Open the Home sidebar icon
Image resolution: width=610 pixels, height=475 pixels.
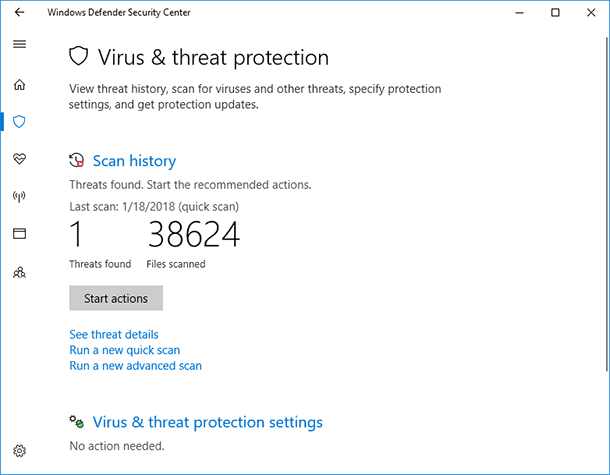point(19,84)
